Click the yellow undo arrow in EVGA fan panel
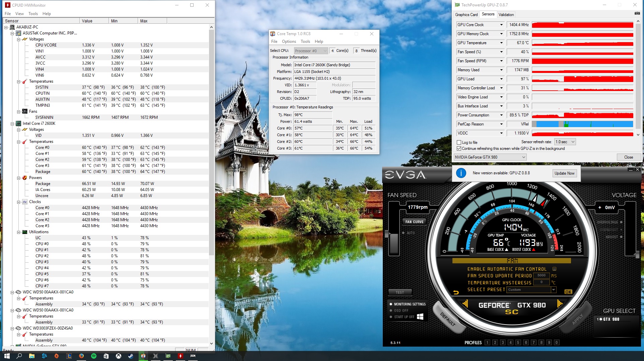644x361 pixels. [456, 292]
